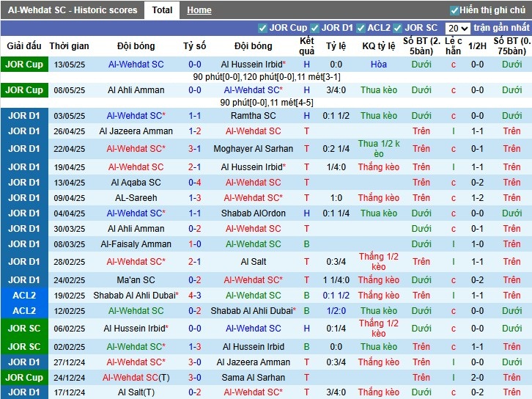Screen dimensions: 532x399
Task: Open the 0-2 score against Ma'an SC
Action: click(195, 280)
